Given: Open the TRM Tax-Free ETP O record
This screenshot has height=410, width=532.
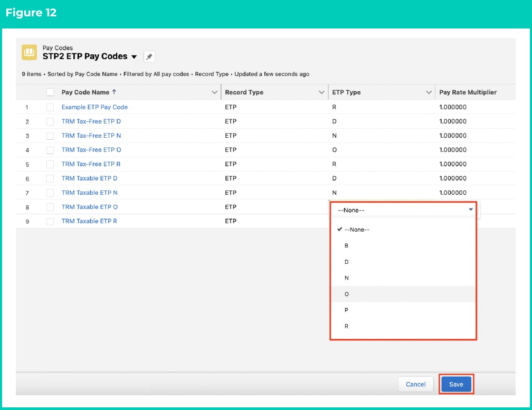Looking at the screenshot, I should [x=91, y=150].
